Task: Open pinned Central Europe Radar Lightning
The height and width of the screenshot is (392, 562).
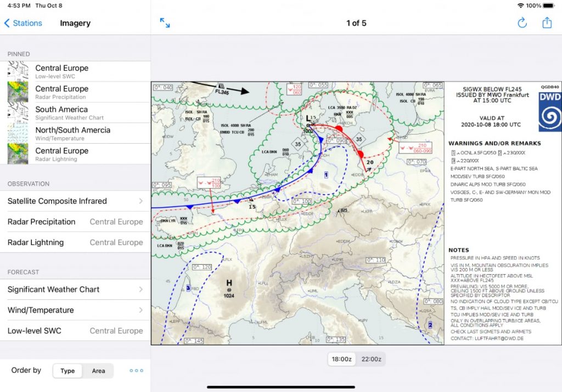Action: click(x=75, y=154)
